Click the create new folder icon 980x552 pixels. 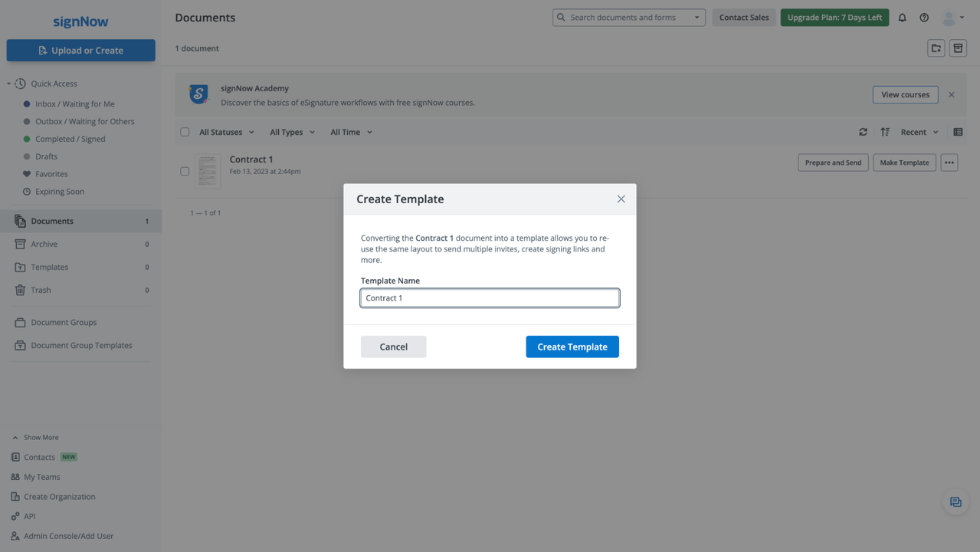(x=936, y=48)
